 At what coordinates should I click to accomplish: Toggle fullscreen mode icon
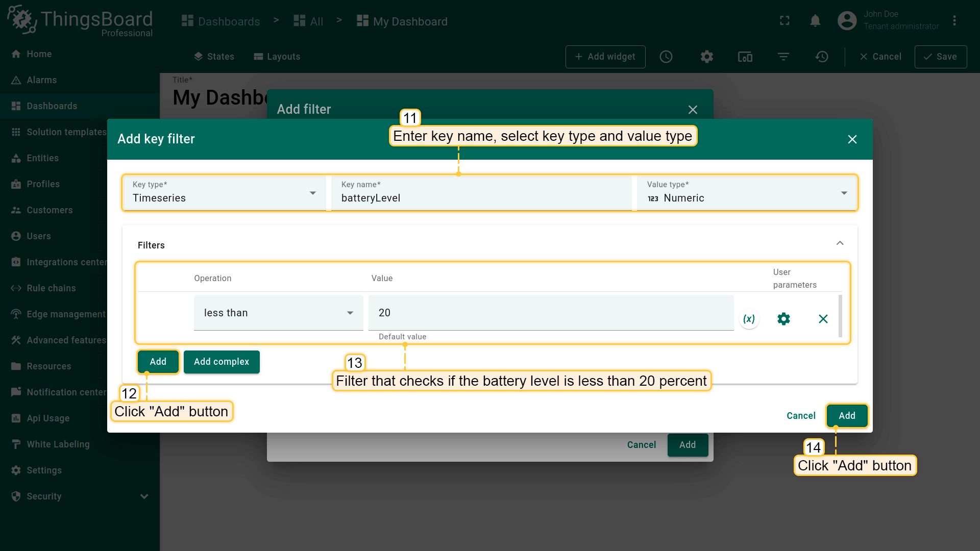pos(785,21)
